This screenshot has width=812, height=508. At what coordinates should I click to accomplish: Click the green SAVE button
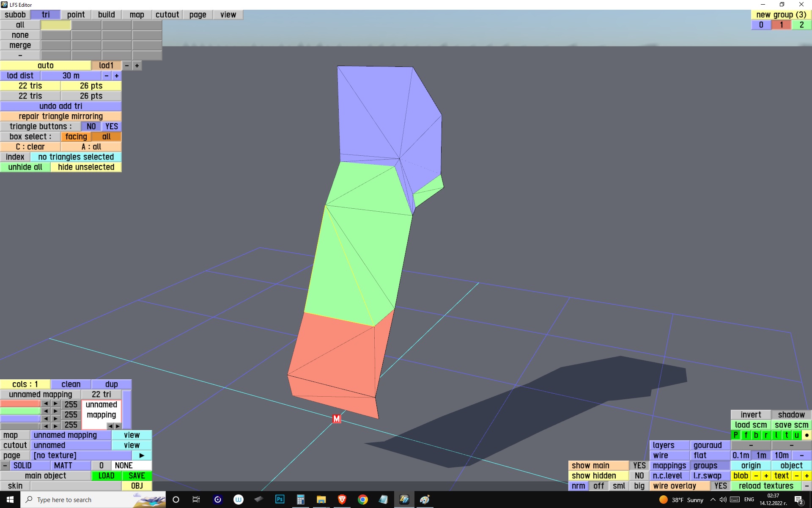click(137, 476)
